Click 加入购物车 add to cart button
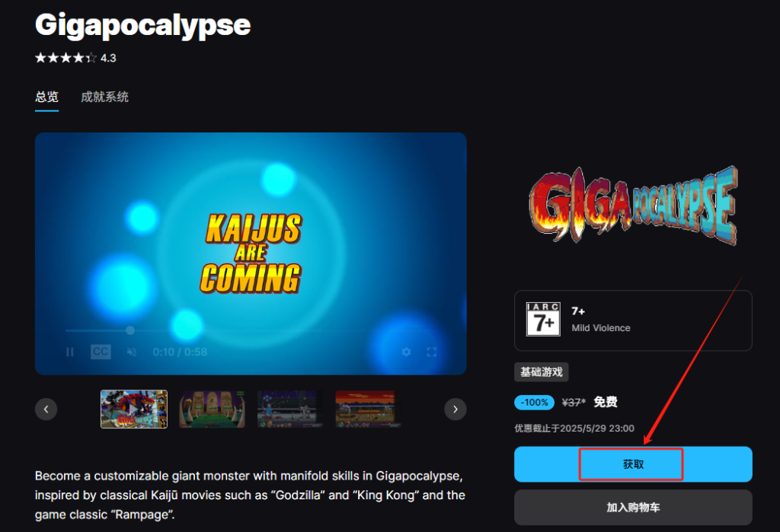This screenshot has width=780, height=532. coord(633,507)
